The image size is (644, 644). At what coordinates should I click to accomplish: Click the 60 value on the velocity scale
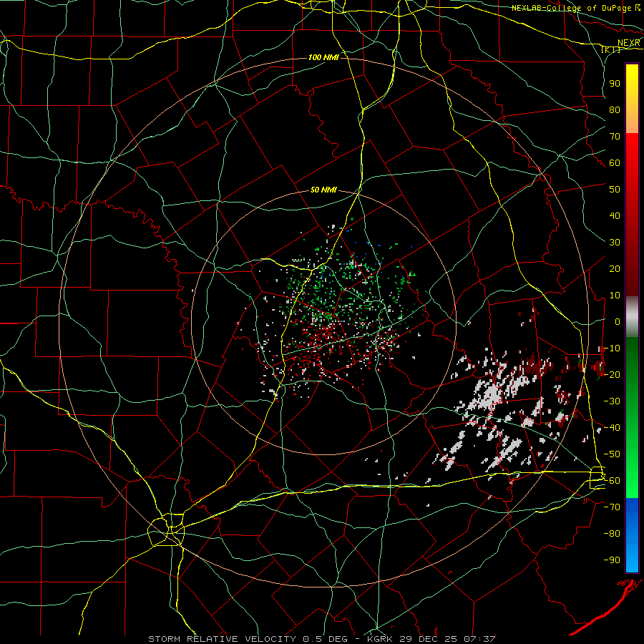[615, 163]
